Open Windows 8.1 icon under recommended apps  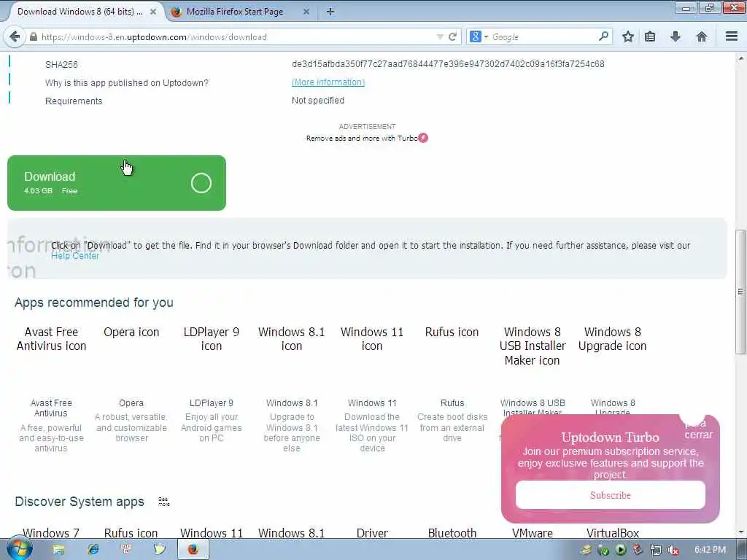tap(292, 338)
